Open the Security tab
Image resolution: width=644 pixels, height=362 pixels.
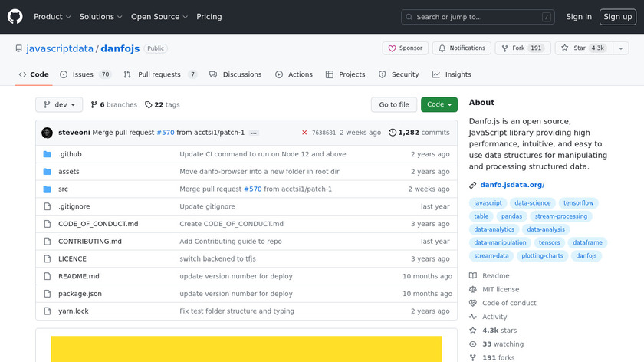pos(399,74)
